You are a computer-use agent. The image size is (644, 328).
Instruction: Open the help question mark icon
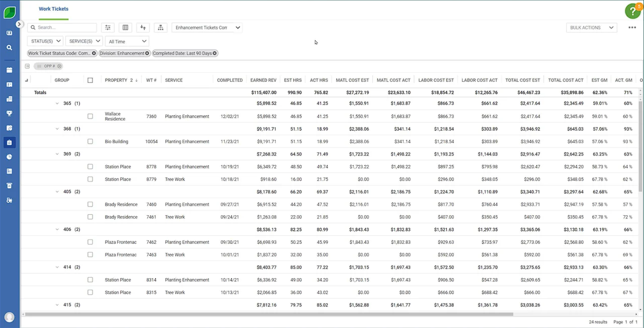[x=633, y=11]
